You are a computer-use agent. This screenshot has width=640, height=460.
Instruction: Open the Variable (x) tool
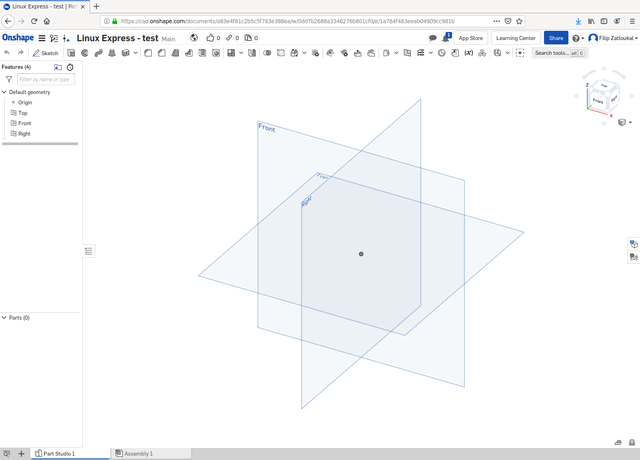(x=468, y=53)
